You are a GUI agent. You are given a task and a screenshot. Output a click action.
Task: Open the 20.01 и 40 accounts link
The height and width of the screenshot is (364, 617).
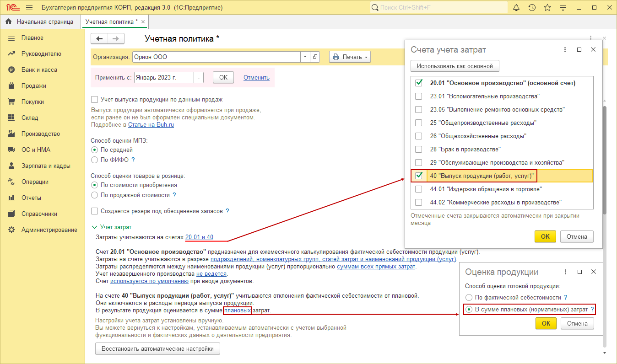click(199, 237)
